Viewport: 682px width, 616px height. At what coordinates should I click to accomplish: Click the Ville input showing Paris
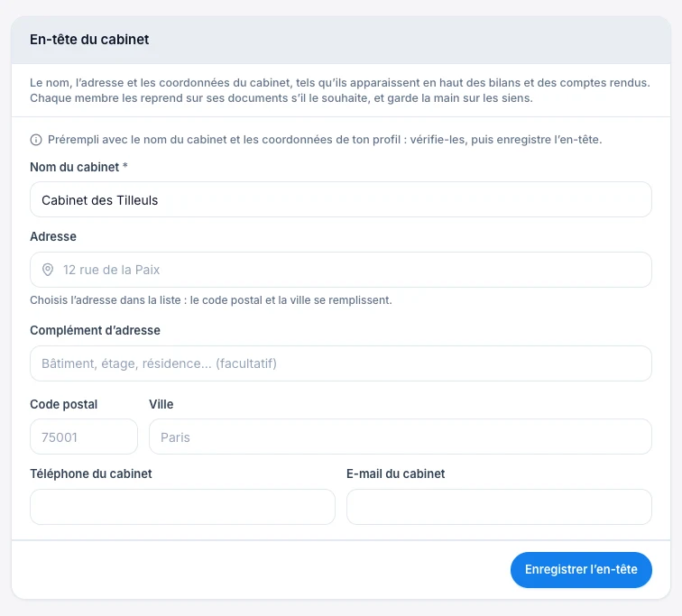(x=401, y=437)
